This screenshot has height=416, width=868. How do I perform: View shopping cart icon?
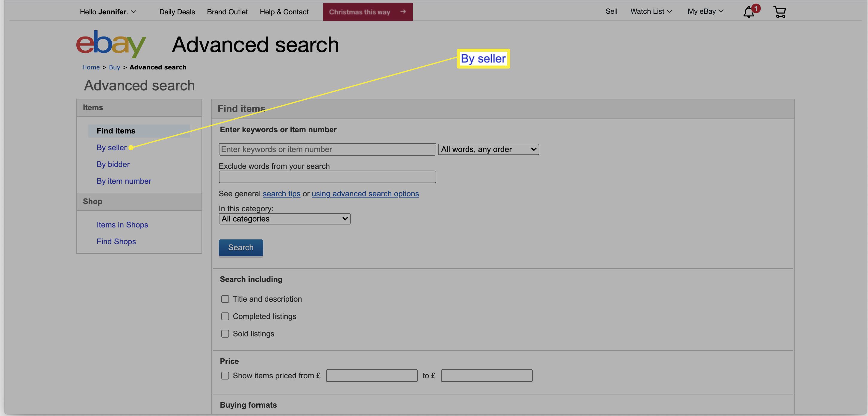coord(780,12)
